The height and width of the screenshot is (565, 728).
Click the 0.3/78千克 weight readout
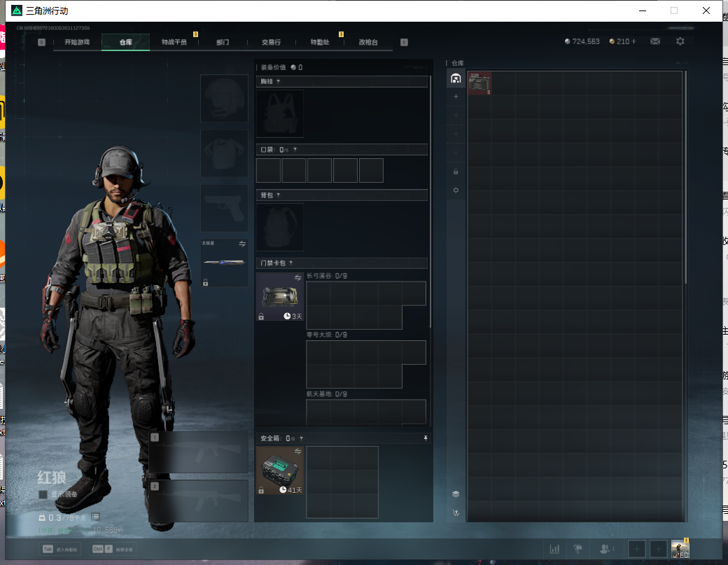[63, 517]
